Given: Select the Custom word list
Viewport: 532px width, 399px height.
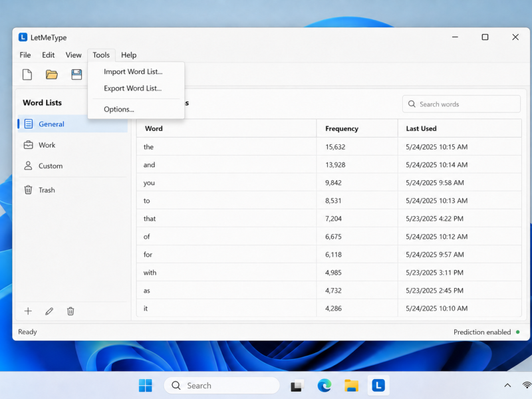Looking at the screenshot, I should pos(72,166).
